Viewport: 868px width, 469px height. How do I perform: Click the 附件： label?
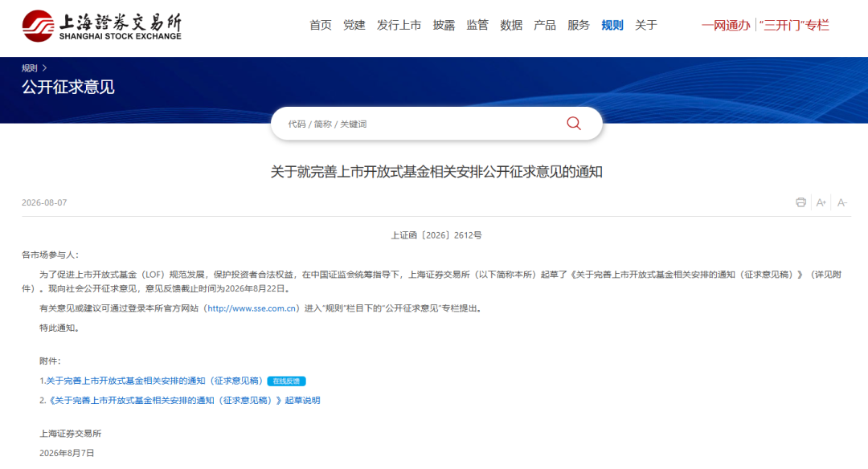point(51,361)
